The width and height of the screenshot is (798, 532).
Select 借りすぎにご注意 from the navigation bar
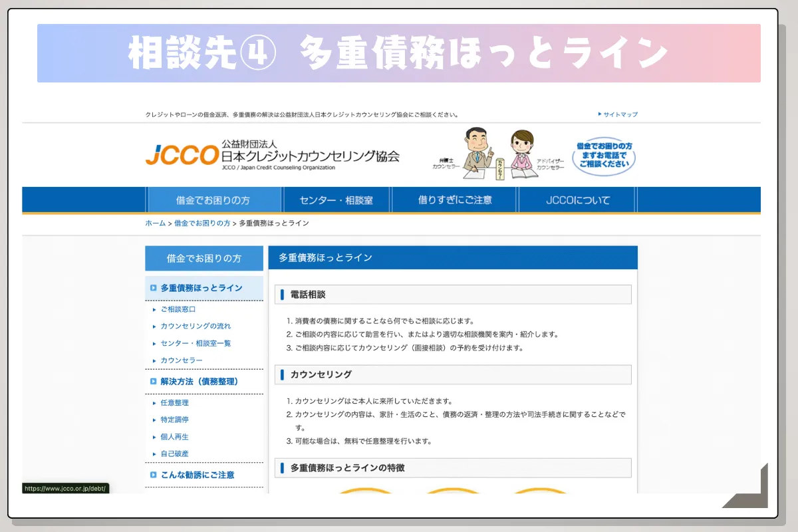pyautogui.click(x=455, y=199)
